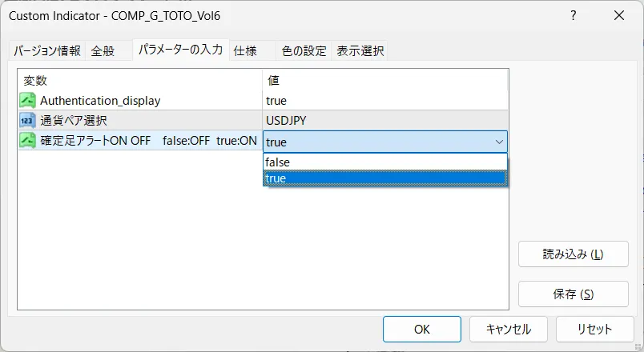The width and height of the screenshot is (644, 352).
Task: Choose false in the dropdown list
Action: 385,162
